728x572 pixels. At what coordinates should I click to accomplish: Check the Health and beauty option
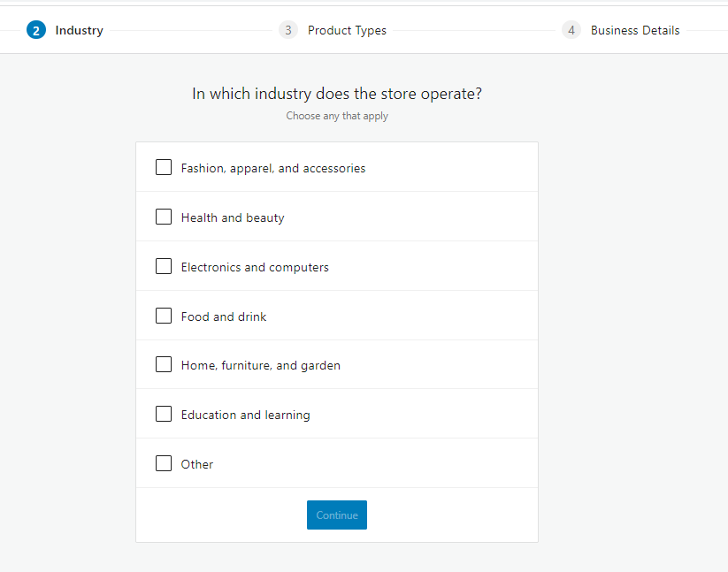(x=164, y=216)
